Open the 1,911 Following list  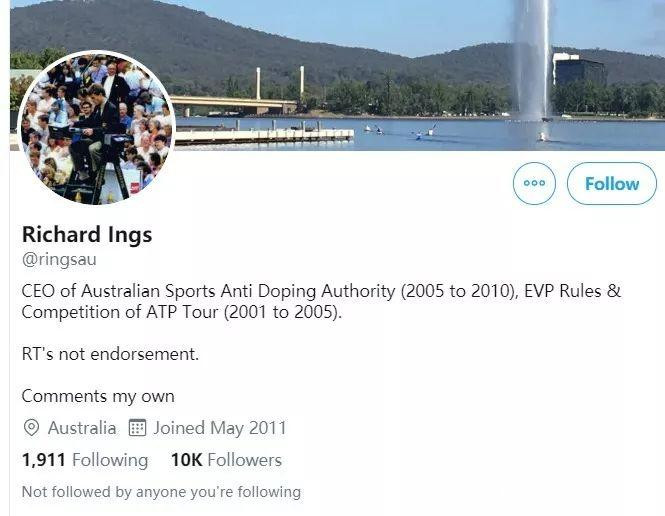(85, 460)
